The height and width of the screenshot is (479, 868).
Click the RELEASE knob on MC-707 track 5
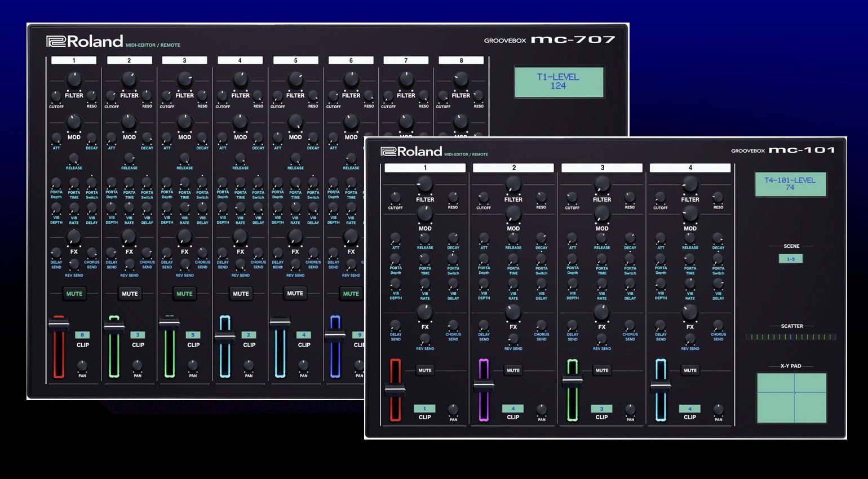(x=295, y=158)
